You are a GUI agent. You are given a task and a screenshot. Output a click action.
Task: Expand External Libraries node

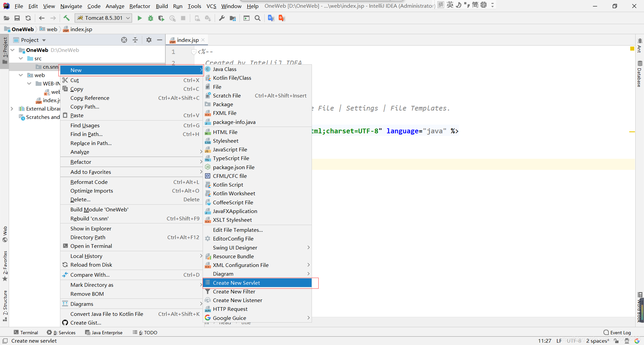tap(12, 109)
